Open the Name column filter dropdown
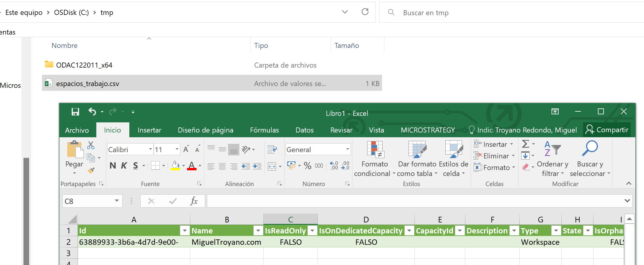This screenshot has height=265, width=644. pos(258,231)
